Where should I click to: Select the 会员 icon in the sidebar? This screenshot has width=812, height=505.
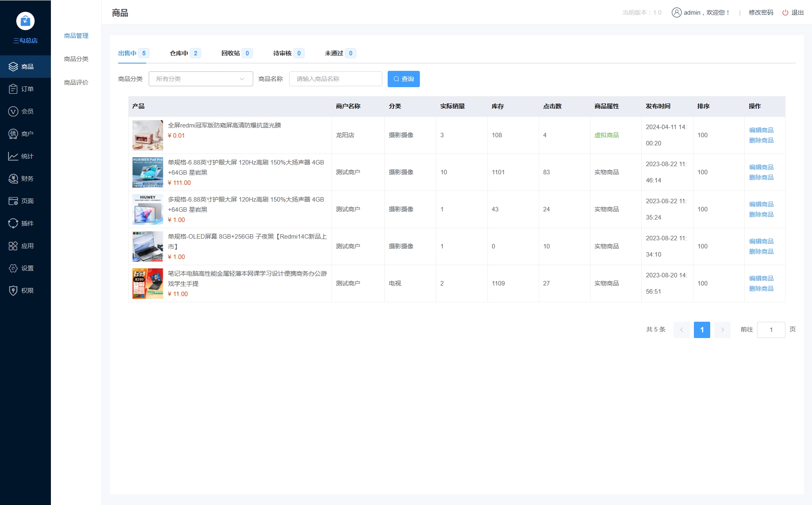(25, 111)
